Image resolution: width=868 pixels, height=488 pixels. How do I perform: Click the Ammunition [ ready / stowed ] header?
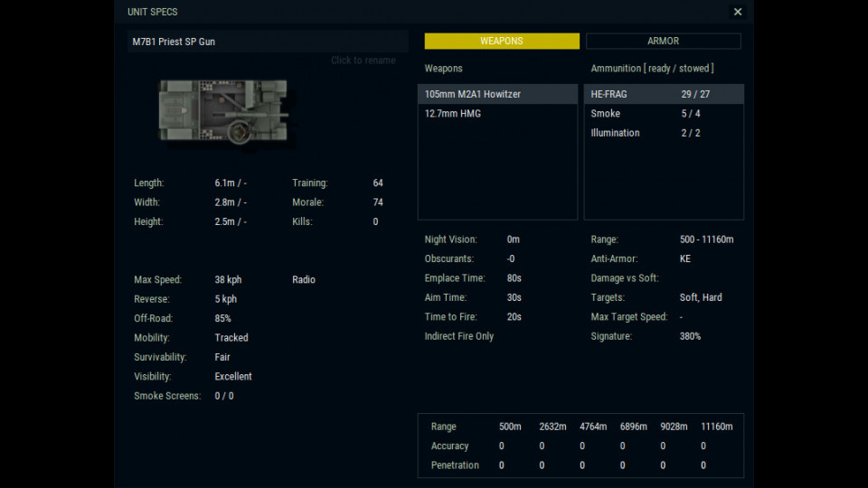pos(652,69)
